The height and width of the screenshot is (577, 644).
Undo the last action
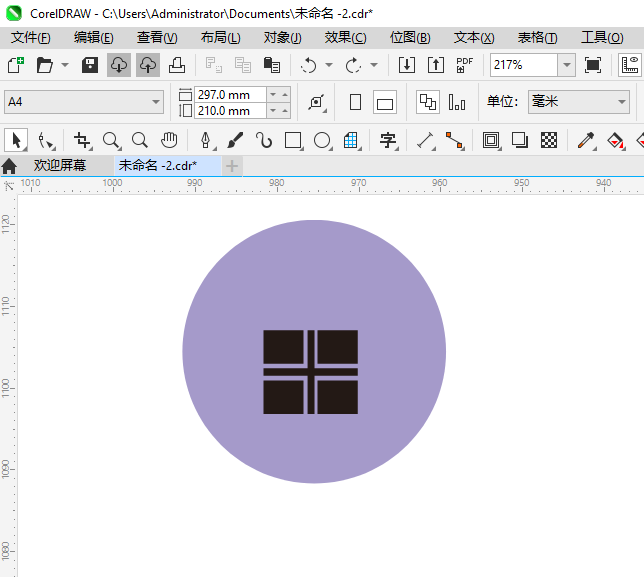point(308,65)
